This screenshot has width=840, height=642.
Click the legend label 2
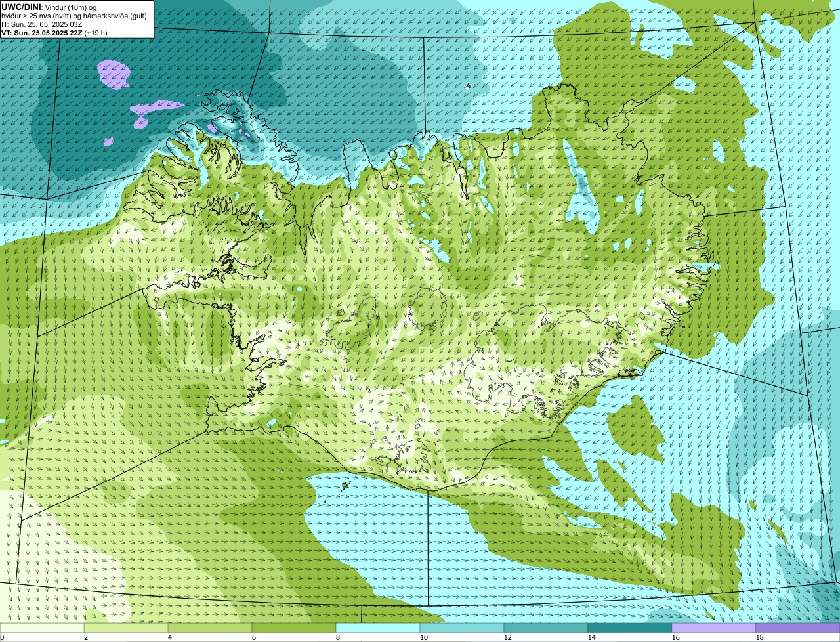(86, 637)
